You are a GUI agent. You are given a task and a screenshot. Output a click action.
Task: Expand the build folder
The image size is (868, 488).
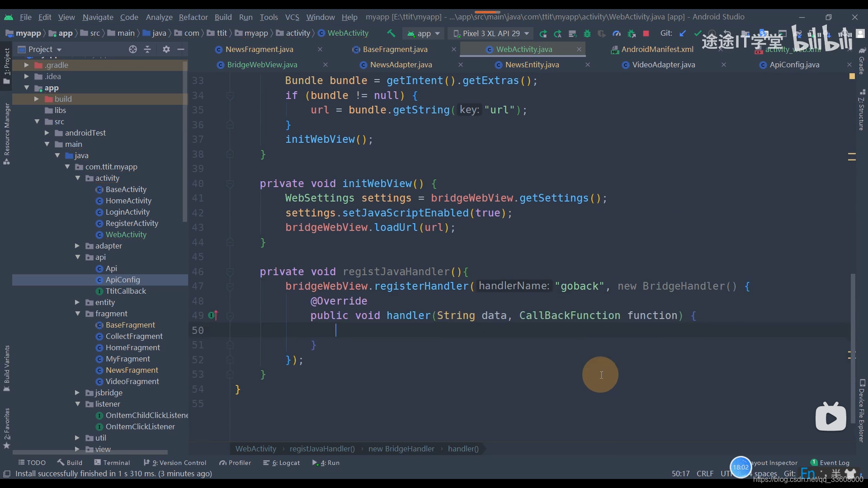(x=36, y=99)
